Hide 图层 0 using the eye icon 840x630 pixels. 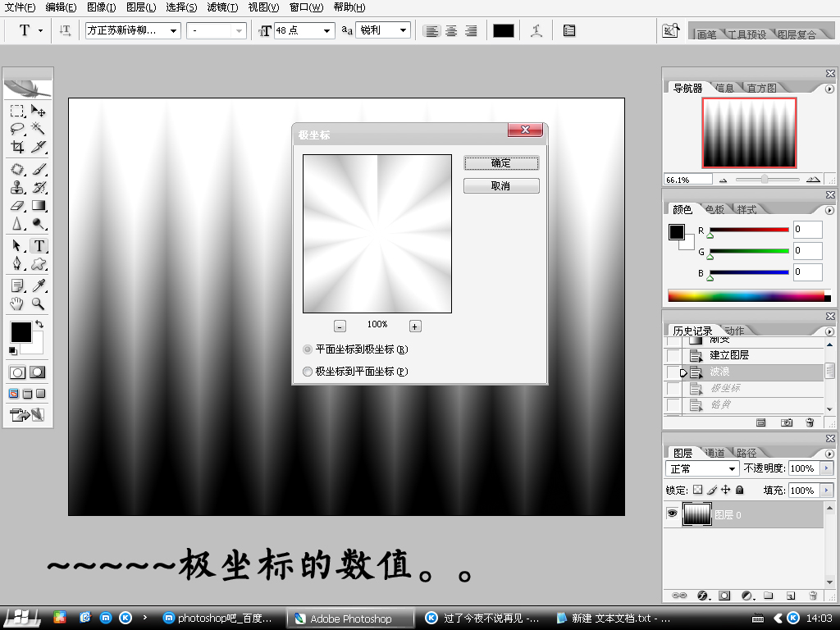(x=673, y=514)
